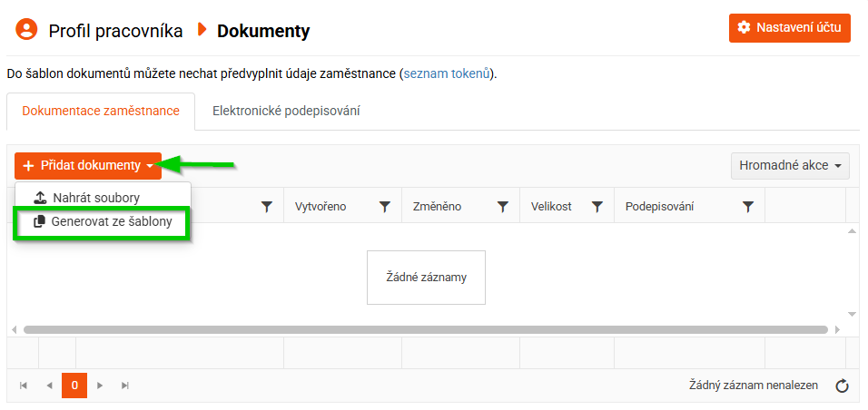Click the next page arrow
The height and width of the screenshot is (410, 868).
[100, 386]
